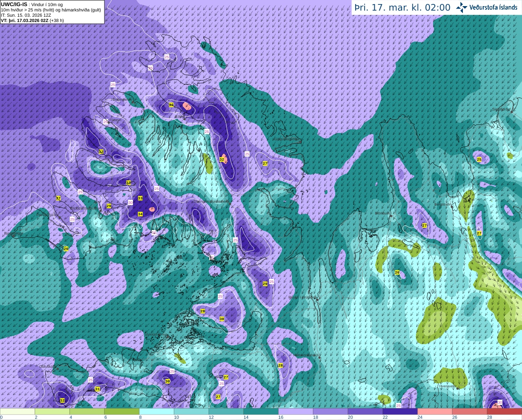Pick the light pink 24–26 legend swatch

435,411
